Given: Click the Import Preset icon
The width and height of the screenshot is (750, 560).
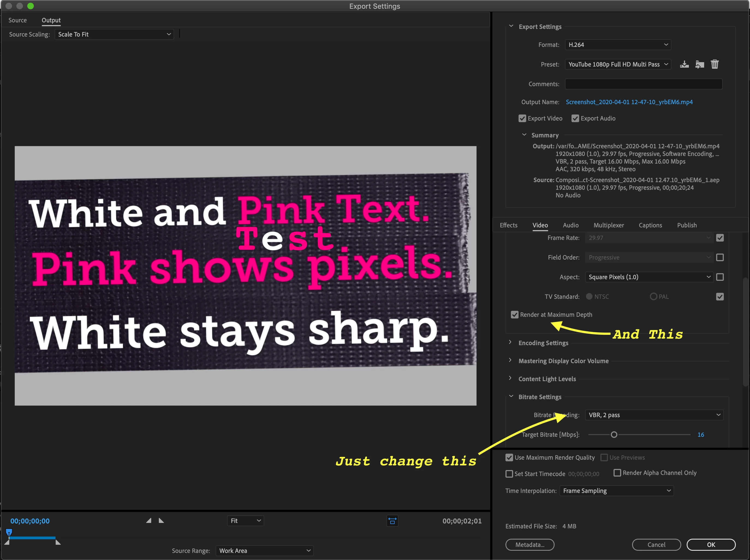Looking at the screenshot, I should pyautogui.click(x=699, y=64).
